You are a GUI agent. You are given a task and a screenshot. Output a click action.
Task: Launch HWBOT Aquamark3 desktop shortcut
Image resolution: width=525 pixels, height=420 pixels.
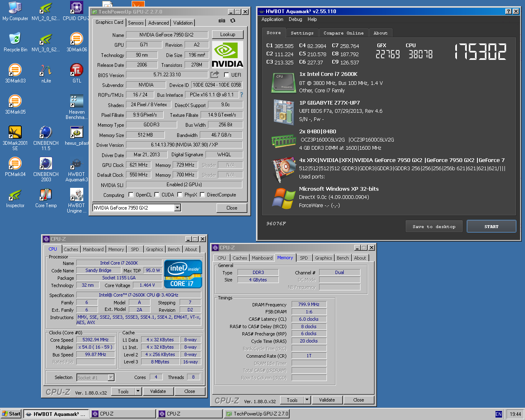(77, 169)
